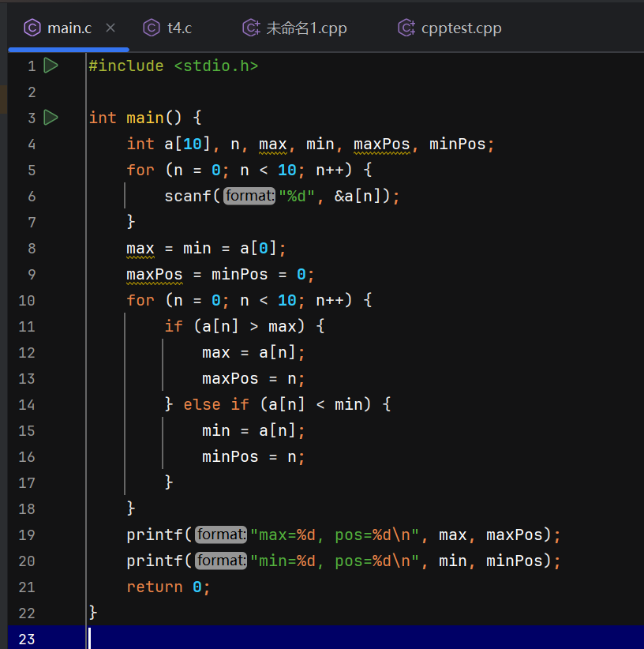Click the C icon on the t4.c tab
The height and width of the screenshot is (649, 644).
pyautogui.click(x=150, y=28)
